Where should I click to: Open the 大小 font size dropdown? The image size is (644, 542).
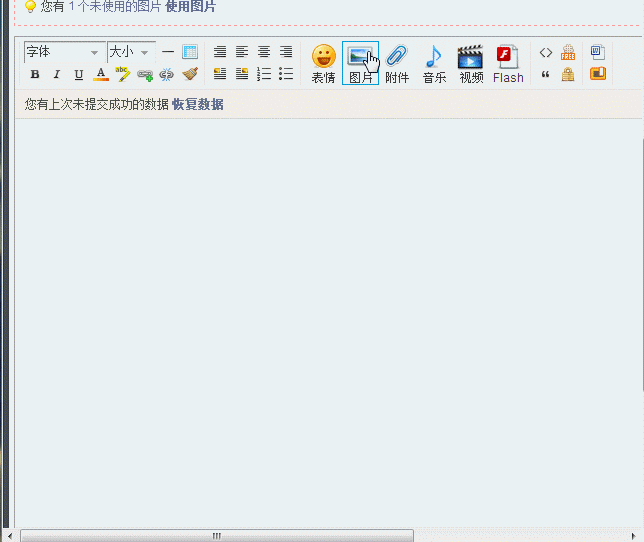(131, 52)
